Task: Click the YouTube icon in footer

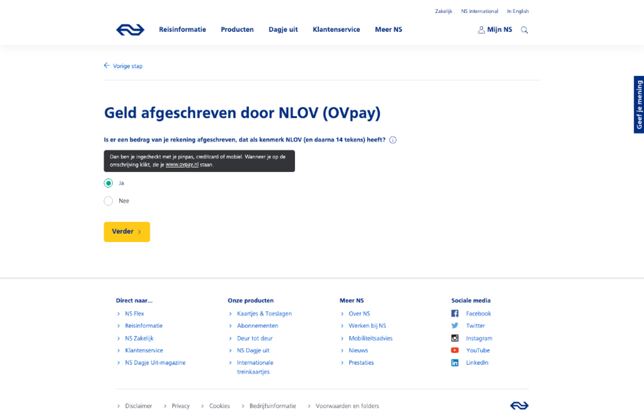Action: (455, 350)
